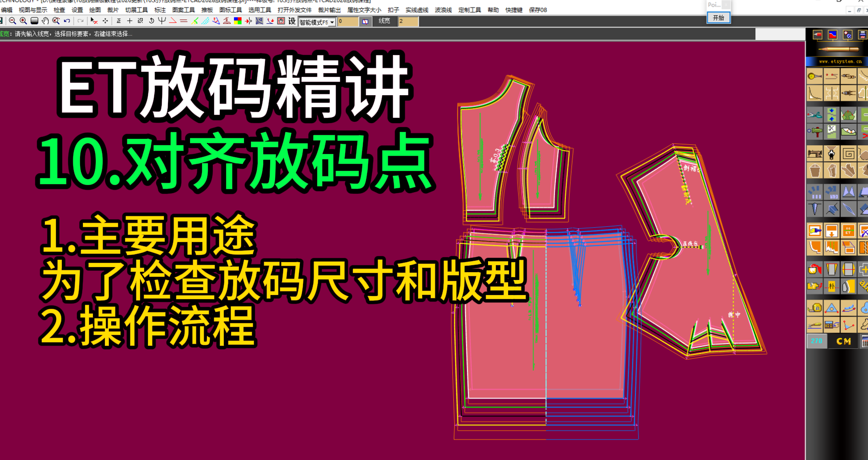Select the zoom-in magnifier tool
Image resolution: width=868 pixels, height=460 pixels.
[24, 22]
